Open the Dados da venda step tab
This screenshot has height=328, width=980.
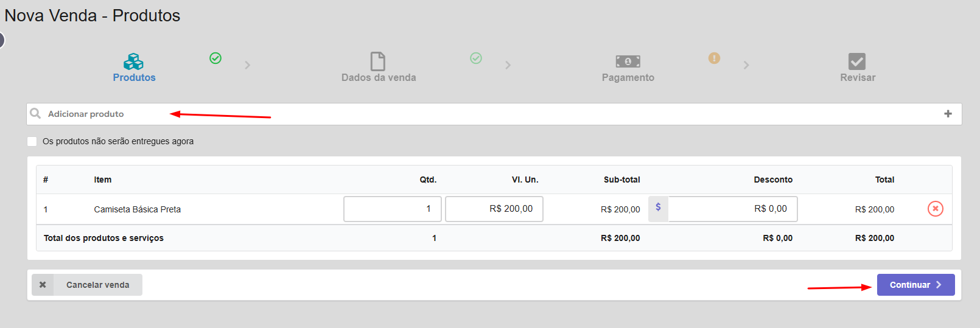coord(379,77)
